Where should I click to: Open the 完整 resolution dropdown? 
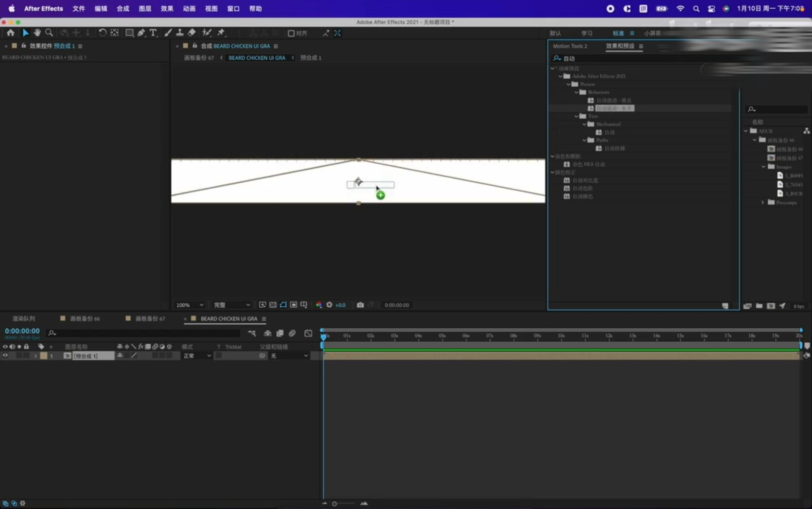pyautogui.click(x=232, y=305)
